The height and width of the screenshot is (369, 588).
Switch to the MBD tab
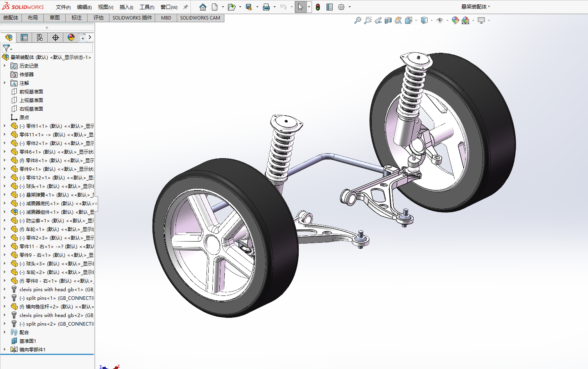coord(166,18)
